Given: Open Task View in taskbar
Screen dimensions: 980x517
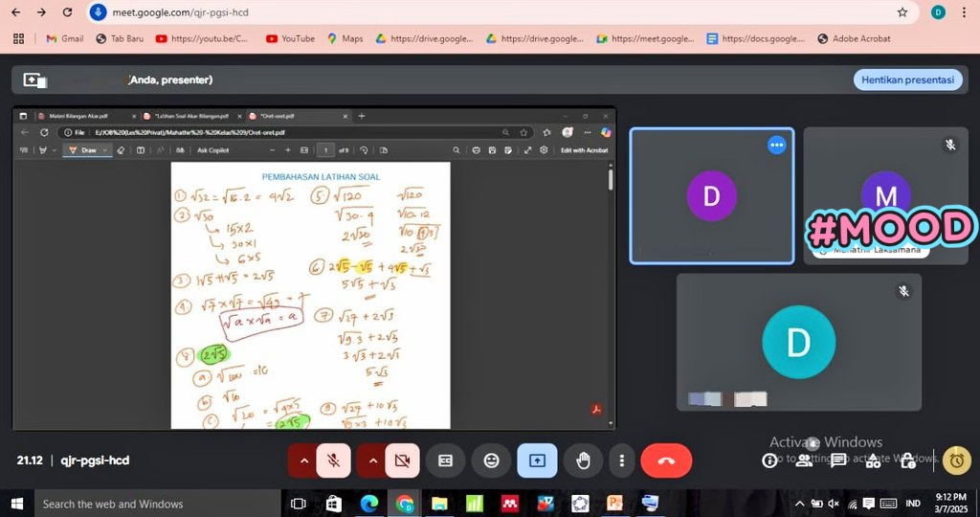Looking at the screenshot, I should pyautogui.click(x=299, y=504).
